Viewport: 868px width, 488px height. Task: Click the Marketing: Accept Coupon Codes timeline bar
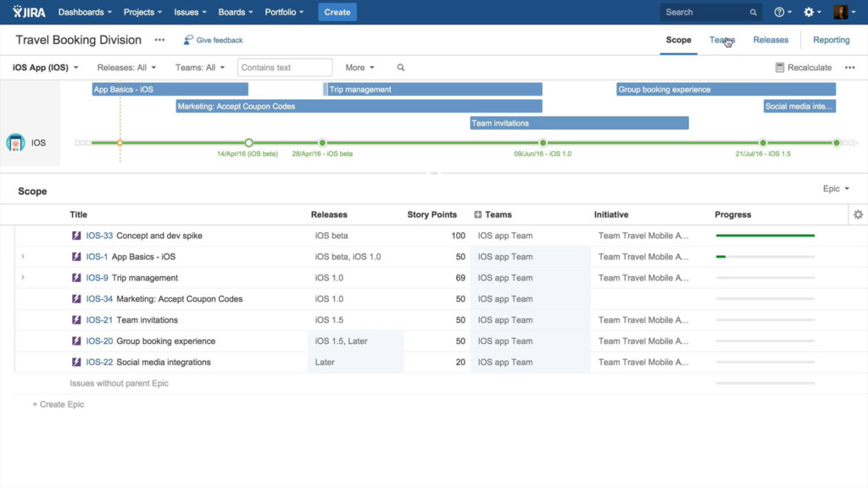tap(359, 106)
